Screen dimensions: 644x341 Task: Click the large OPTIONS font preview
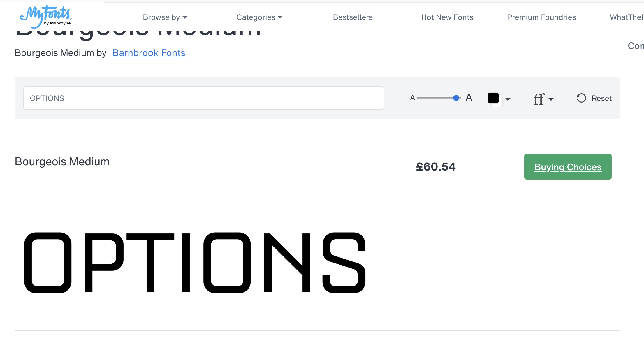click(x=195, y=262)
